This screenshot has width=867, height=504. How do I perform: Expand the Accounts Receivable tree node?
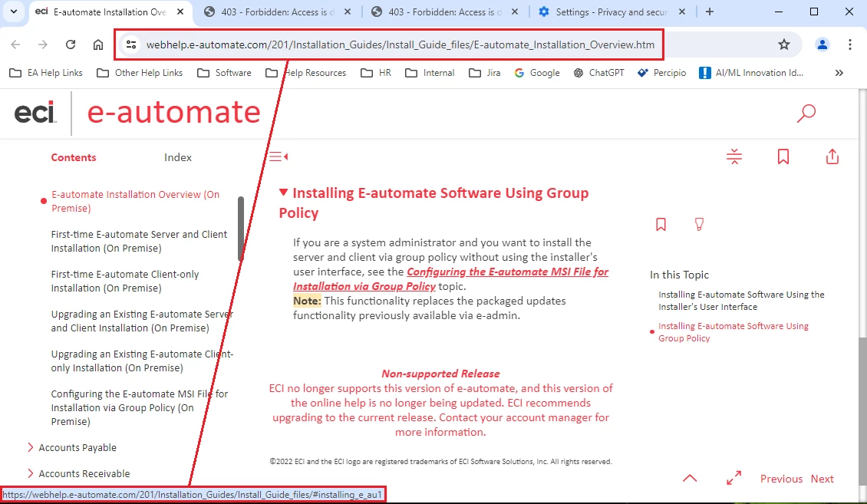coord(31,473)
